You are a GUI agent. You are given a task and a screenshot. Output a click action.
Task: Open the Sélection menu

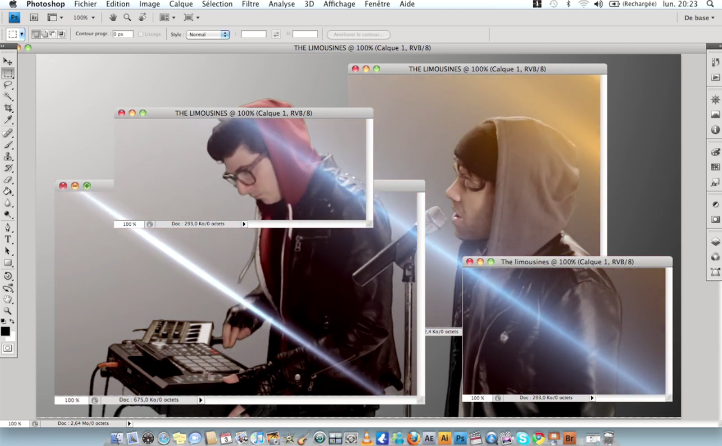(x=217, y=4)
